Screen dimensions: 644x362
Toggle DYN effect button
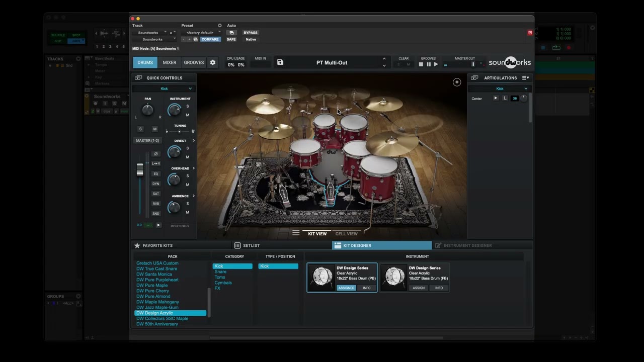155,184
